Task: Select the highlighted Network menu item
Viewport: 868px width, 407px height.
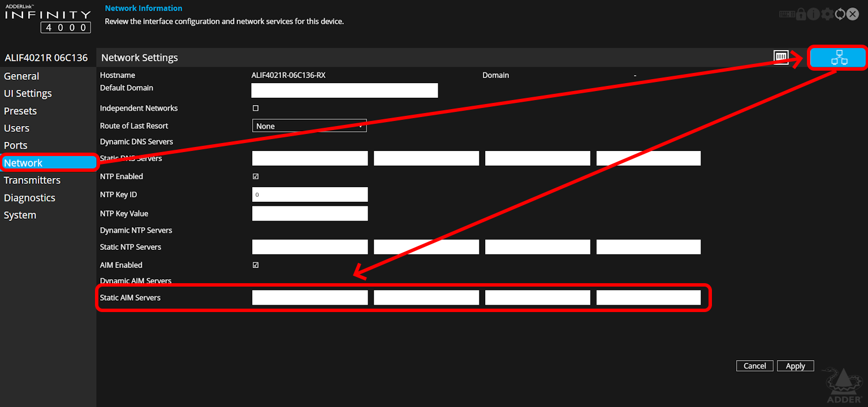Action: tap(49, 163)
